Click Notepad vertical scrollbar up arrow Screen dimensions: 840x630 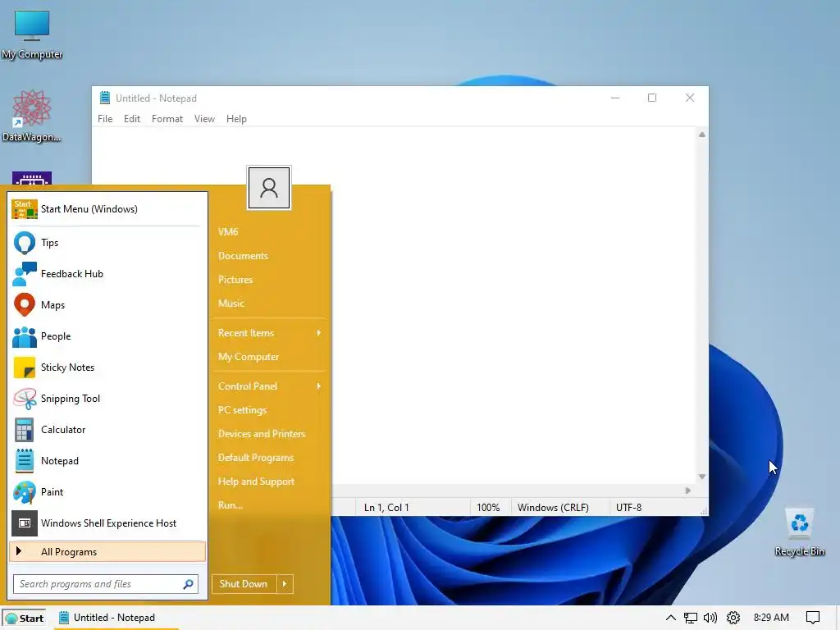[702, 135]
